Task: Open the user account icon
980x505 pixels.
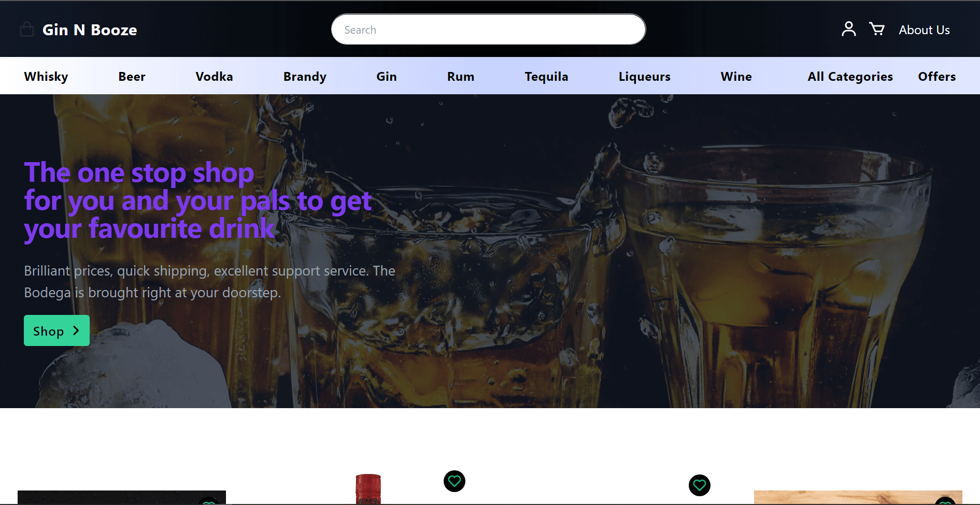Action: tap(848, 29)
